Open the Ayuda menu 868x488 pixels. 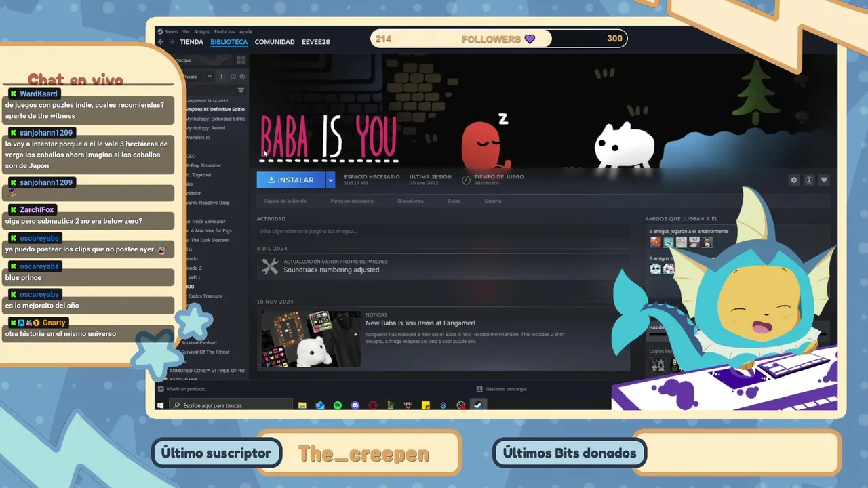pyautogui.click(x=245, y=31)
